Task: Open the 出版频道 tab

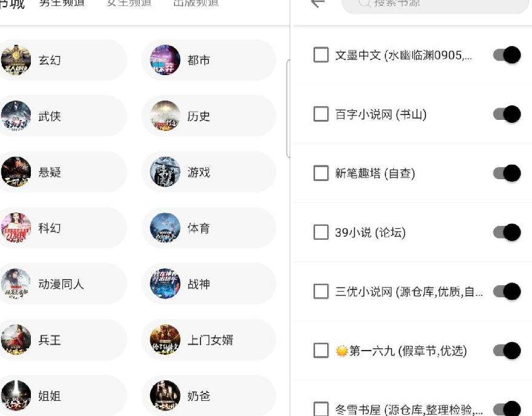Action: click(x=196, y=3)
